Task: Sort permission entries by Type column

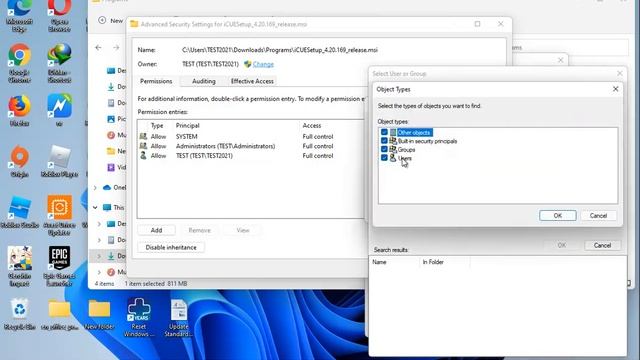Action: [x=157, y=125]
